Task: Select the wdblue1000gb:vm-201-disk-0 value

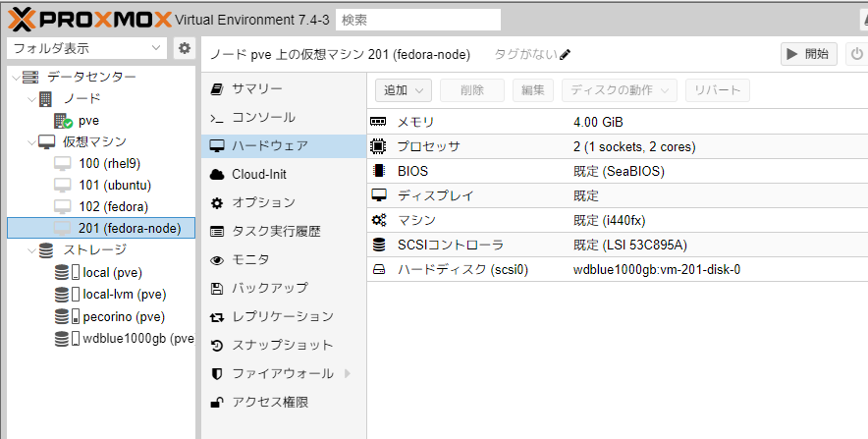Action: [x=657, y=270]
